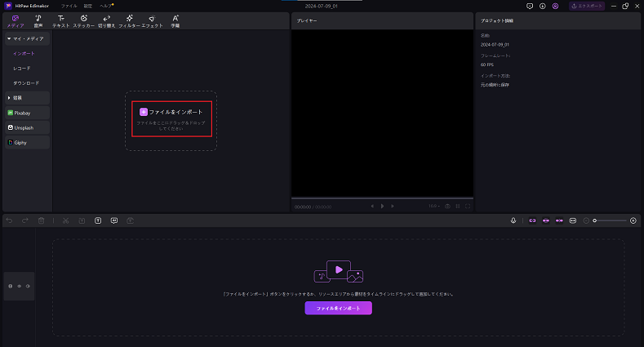Click the plus ファイルをインポート in media panel
The image size is (644, 347).
coord(171,112)
